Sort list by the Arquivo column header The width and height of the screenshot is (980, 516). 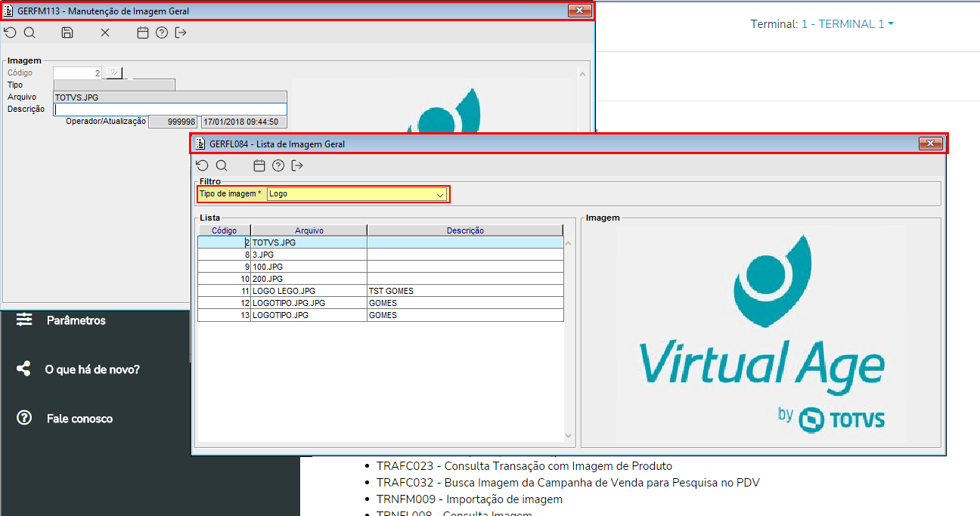click(309, 230)
